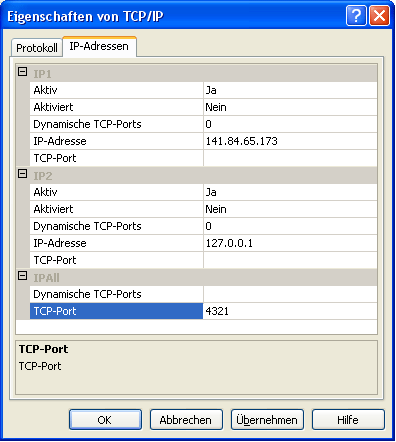Collapse the IPAll section
The width and height of the screenshot is (396, 442).
point(22,276)
